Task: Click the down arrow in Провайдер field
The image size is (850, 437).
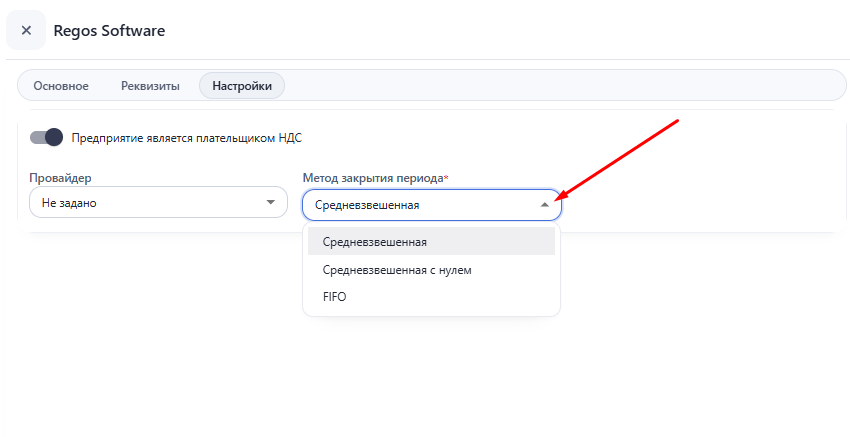Action: (x=271, y=202)
